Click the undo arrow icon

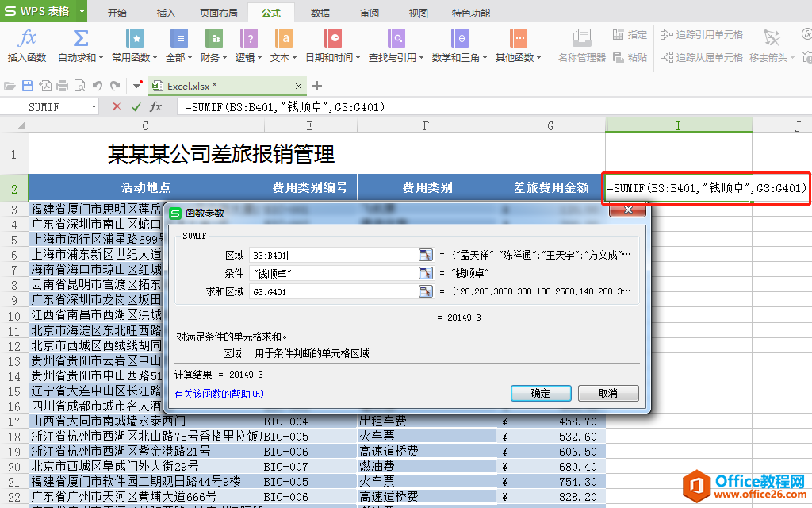[98, 86]
